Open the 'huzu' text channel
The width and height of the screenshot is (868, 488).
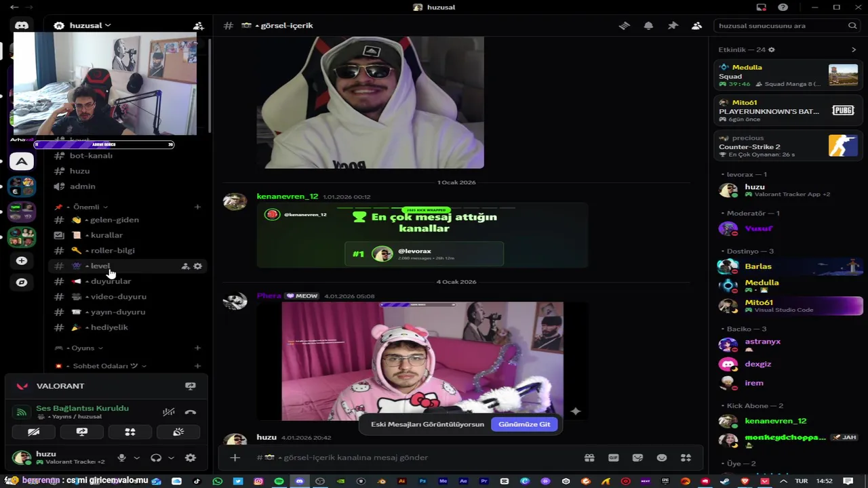click(129, 171)
